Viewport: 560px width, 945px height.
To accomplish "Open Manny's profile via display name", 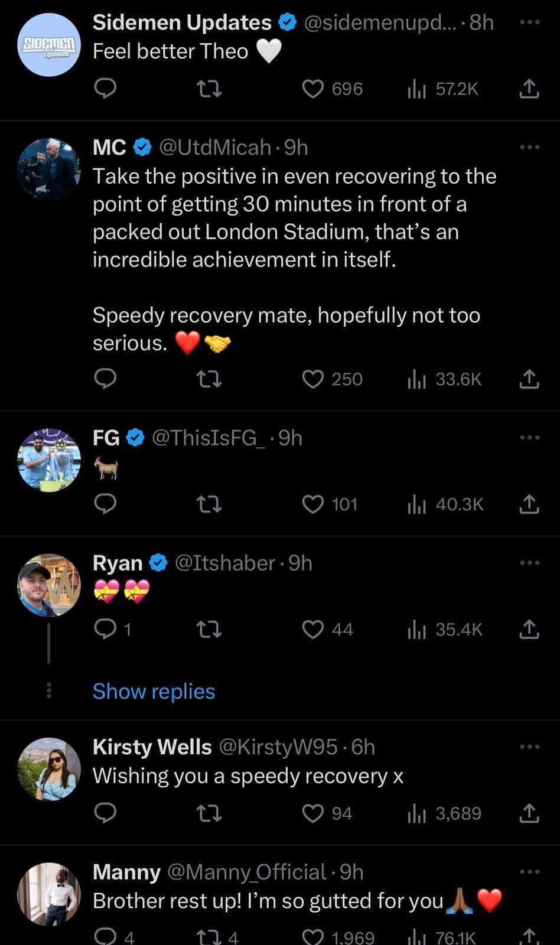I will 126,872.
